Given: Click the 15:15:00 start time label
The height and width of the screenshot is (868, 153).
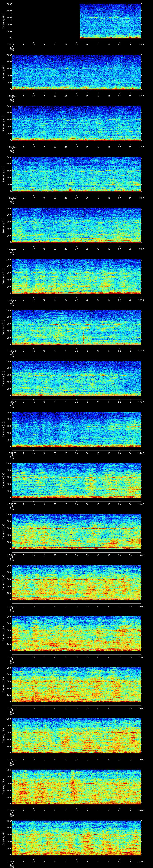Looking at the screenshot, I should pyautogui.click(x=12, y=606).
